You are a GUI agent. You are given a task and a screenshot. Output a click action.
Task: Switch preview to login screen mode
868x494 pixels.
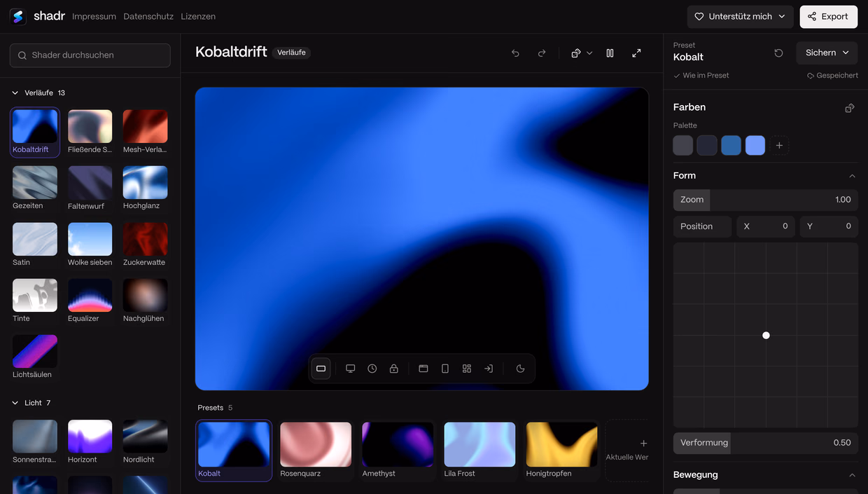tap(489, 369)
